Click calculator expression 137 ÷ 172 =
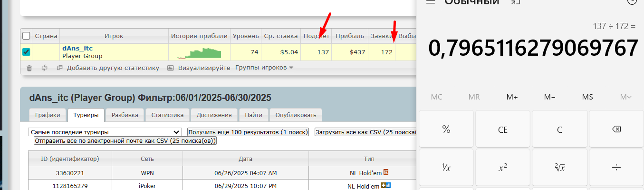 (x=614, y=26)
